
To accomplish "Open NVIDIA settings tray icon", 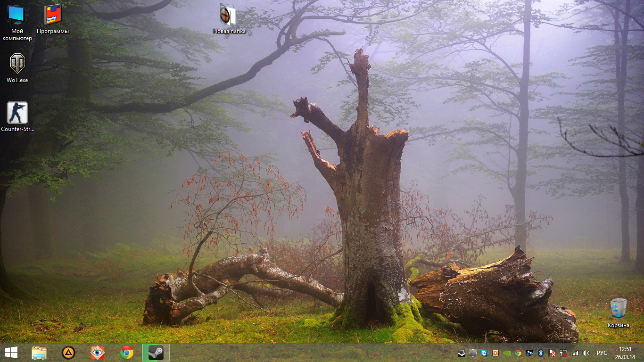I will coord(507,353).
